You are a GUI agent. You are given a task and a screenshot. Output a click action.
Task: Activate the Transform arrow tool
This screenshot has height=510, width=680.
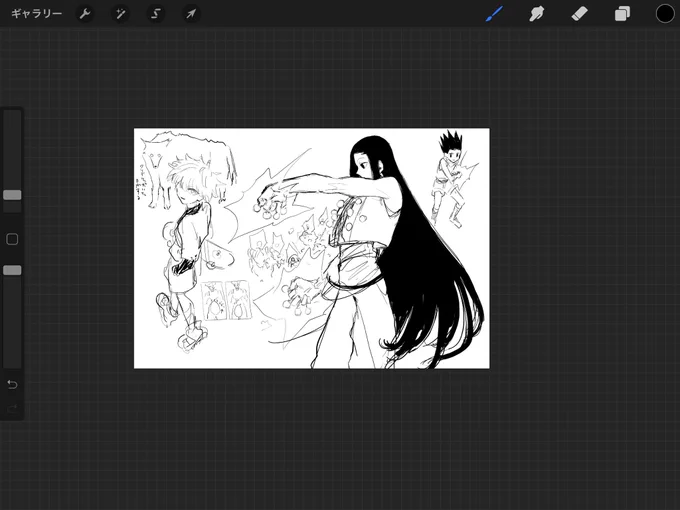pyautogui.click(x=191, y=14)
